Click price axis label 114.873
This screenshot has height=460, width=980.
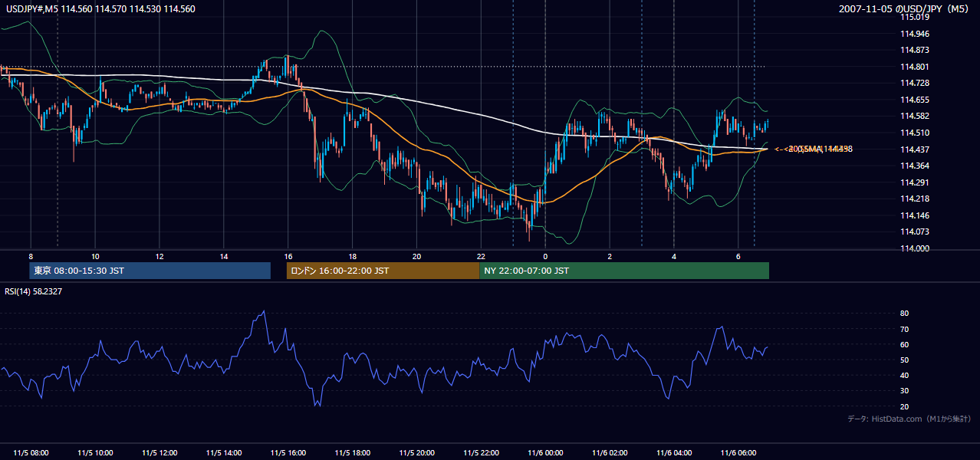click(x=914, y=50)
